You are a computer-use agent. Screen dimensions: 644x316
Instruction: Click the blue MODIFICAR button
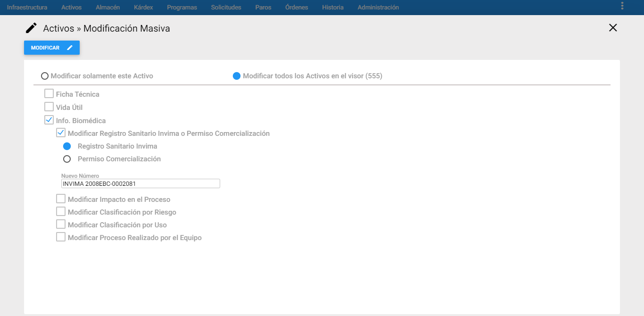[52, 48]
